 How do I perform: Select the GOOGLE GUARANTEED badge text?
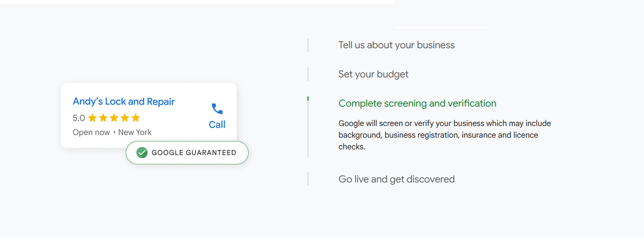point(194,152)
